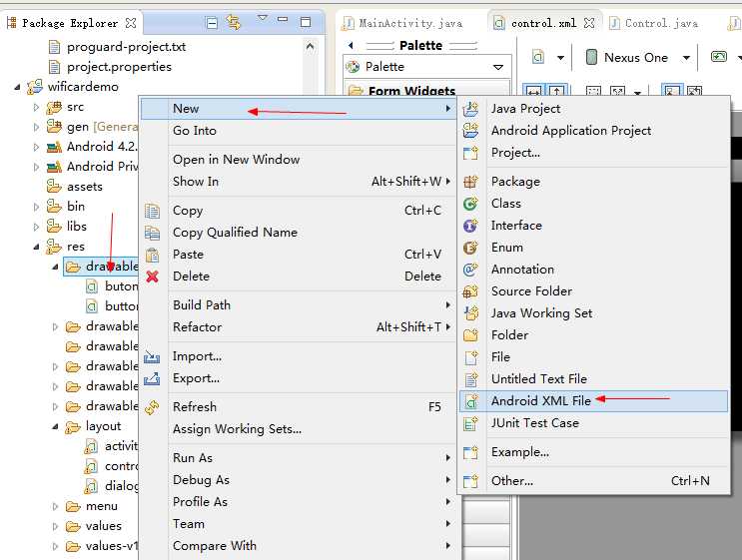This screenshot has height=560, width=742.
Task: Choose Run As menu entry
Action: pyautogui.click(x=299, y=458)
